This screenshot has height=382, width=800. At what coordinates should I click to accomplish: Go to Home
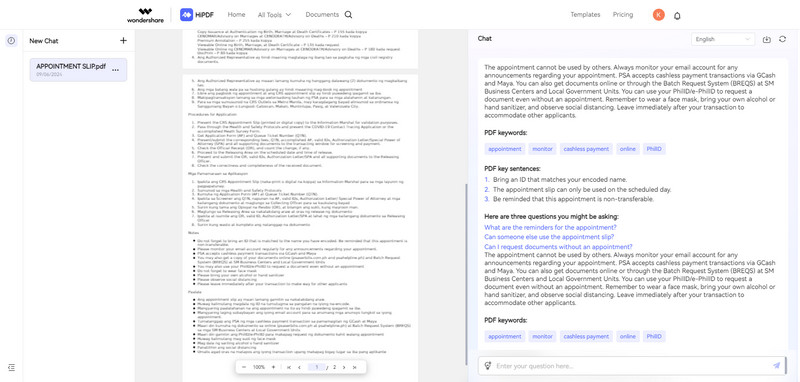236,15
